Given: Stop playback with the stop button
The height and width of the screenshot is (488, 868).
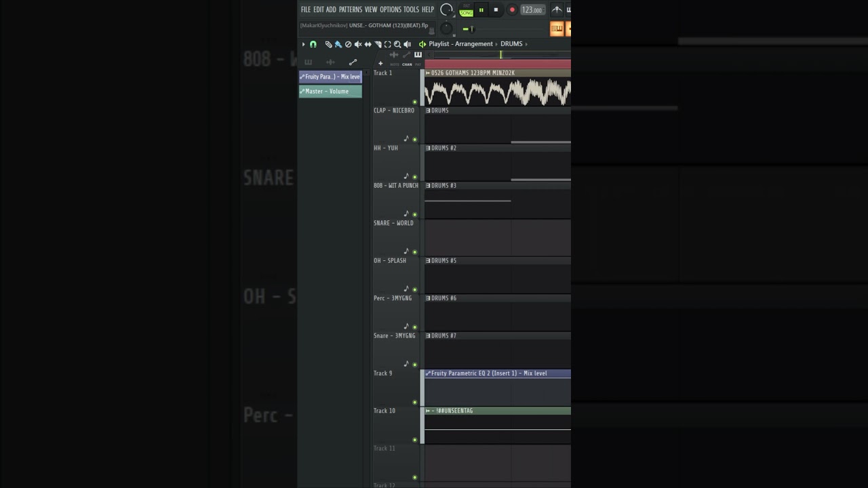Looking at the screenshot, I should (496, 9).
